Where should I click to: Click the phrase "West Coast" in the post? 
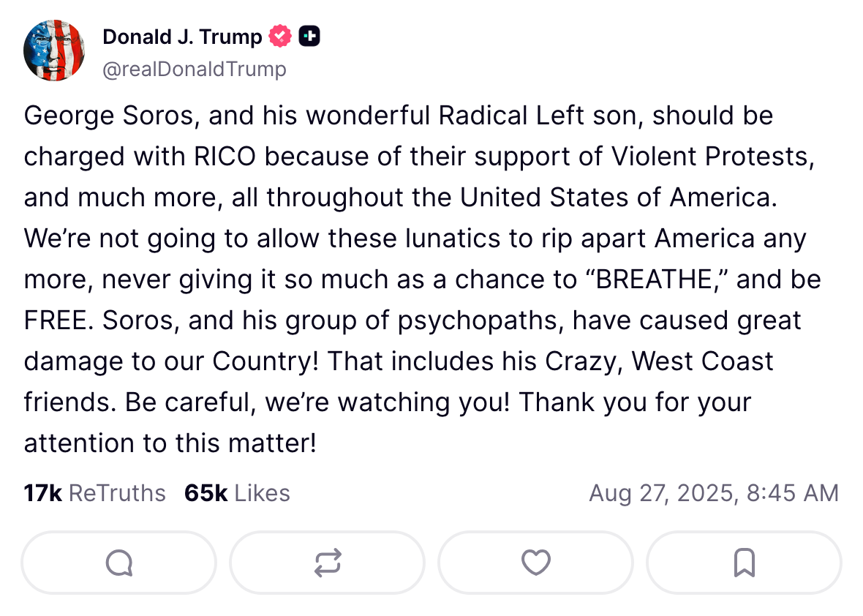click(x=702, y=361)
